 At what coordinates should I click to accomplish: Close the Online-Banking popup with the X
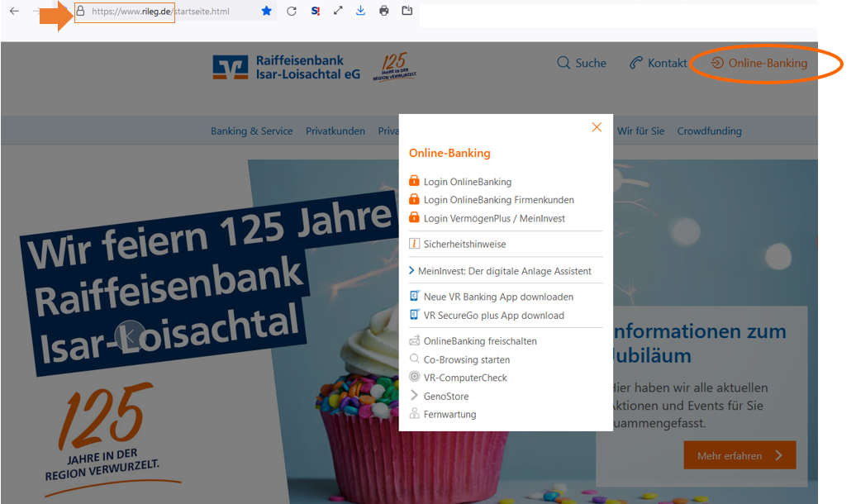[x=597, y=127]
